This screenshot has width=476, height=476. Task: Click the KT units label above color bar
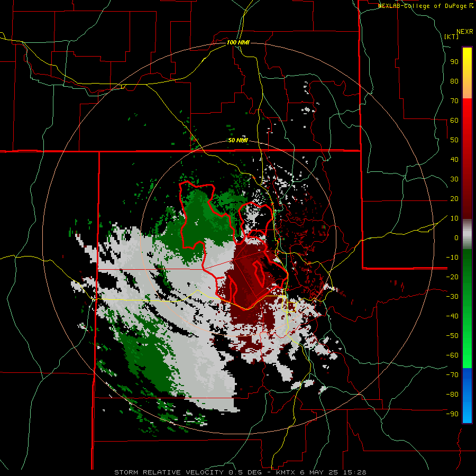pyautogui.click(x=452, y=36)
